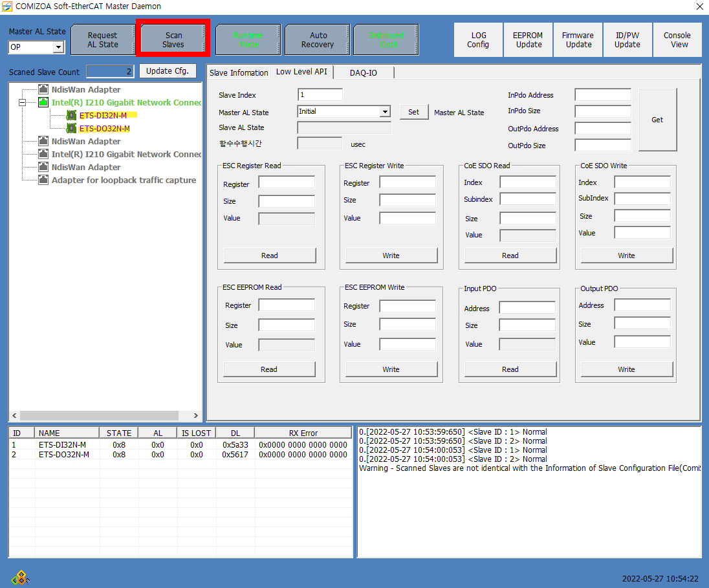Screen dimensions: 709x588
Task: Click the COMIZOA logo icon at bottom left
Action: pos(21,576)
